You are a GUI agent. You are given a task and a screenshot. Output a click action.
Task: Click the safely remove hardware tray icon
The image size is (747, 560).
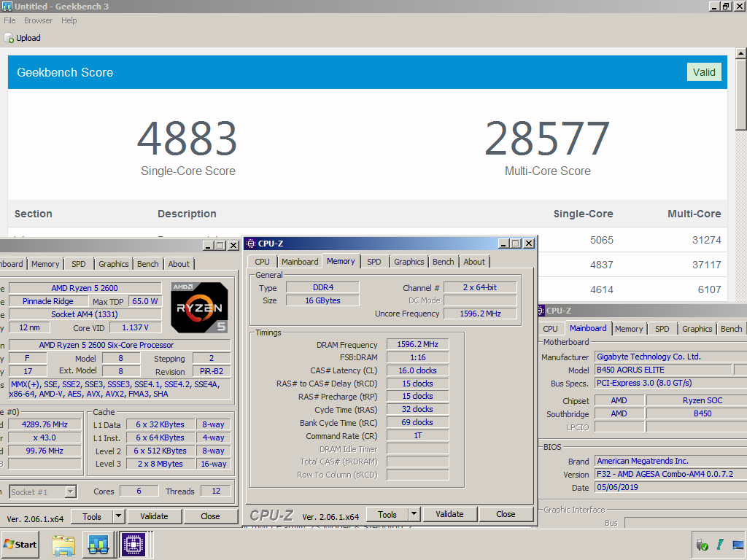click(702, 545)
